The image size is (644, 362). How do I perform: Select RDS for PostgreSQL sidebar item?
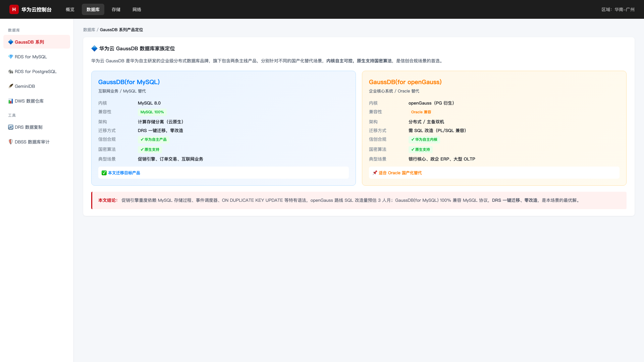(37, 71)
